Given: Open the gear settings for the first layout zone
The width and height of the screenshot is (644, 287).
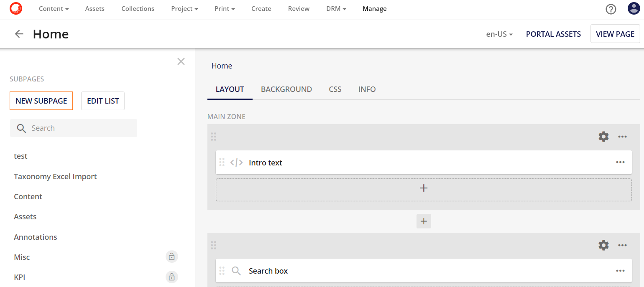Looking at the screenshot, I should click(x=603, y=137).
